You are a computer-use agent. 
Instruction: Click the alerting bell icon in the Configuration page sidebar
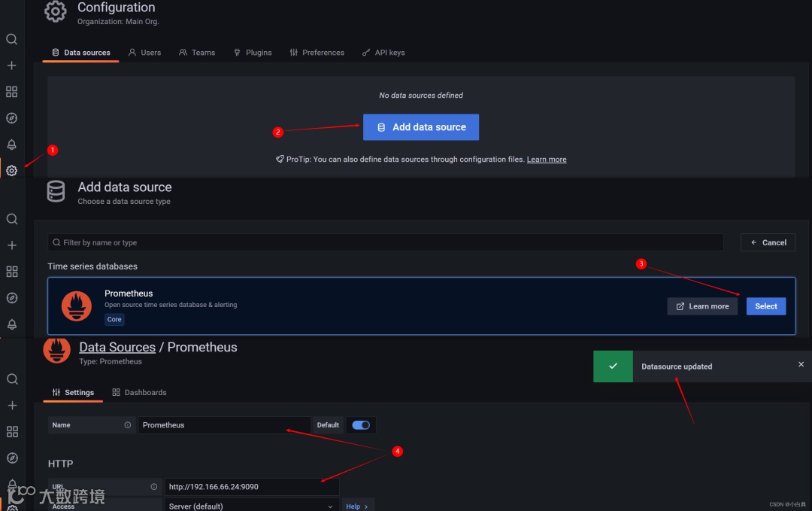[11, 144]
